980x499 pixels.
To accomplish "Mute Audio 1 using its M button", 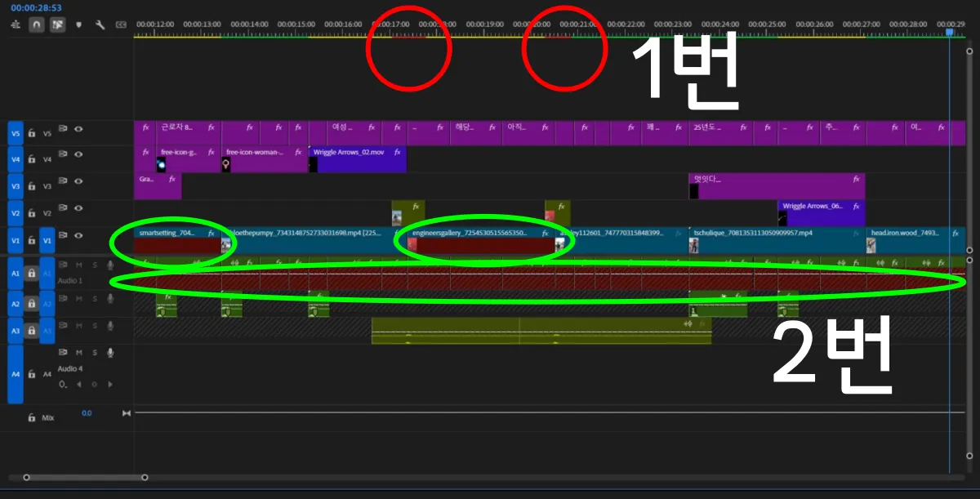I will [x=78, y=265].
